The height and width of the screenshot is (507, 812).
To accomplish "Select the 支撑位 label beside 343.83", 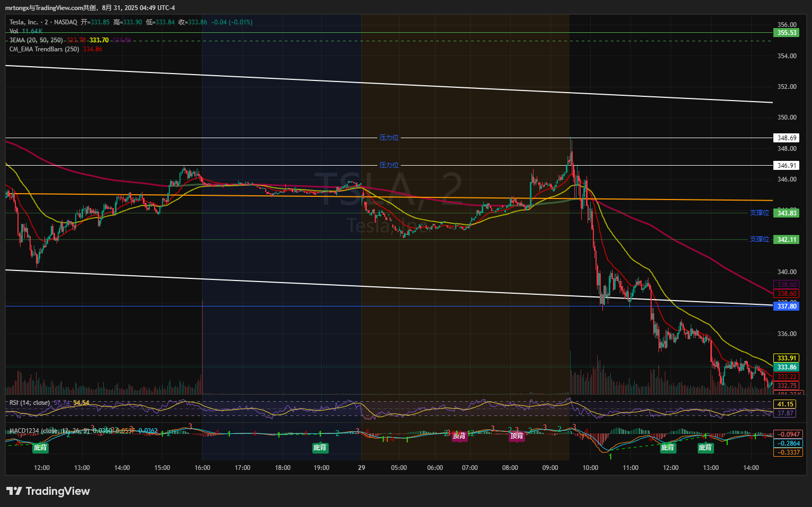I will click(x=760, y=213).
